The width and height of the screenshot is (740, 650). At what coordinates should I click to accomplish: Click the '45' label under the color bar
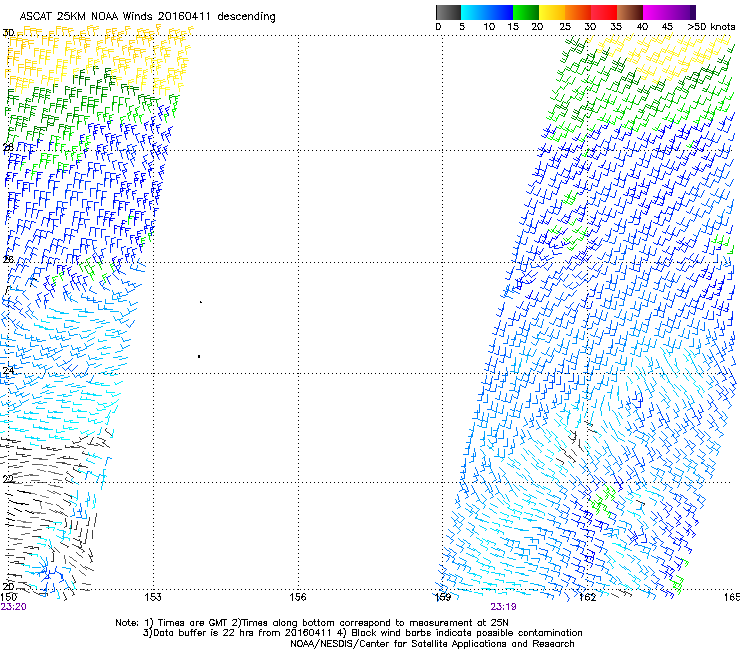(667, 26)
